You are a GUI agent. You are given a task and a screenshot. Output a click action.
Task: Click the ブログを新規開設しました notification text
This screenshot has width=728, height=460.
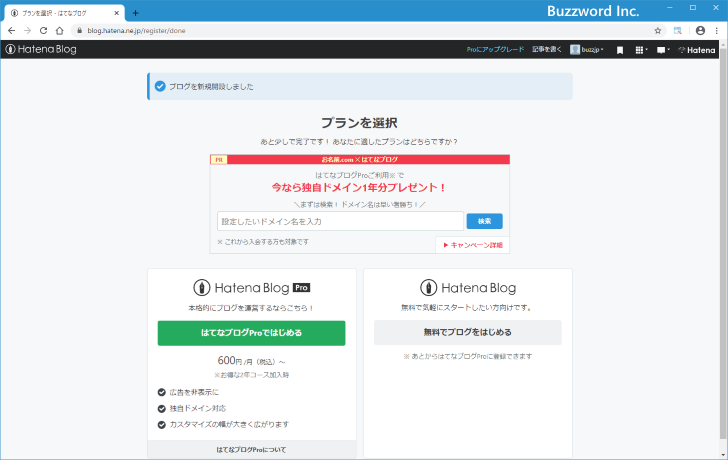[x=211, y=86]
